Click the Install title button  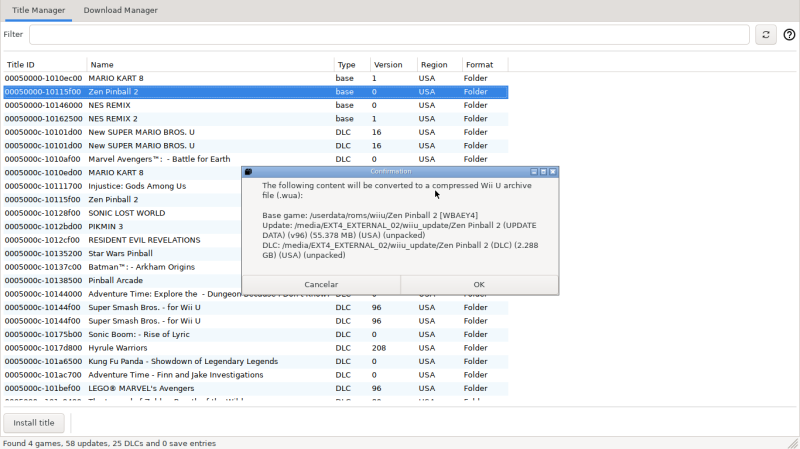tap(34, 423)
